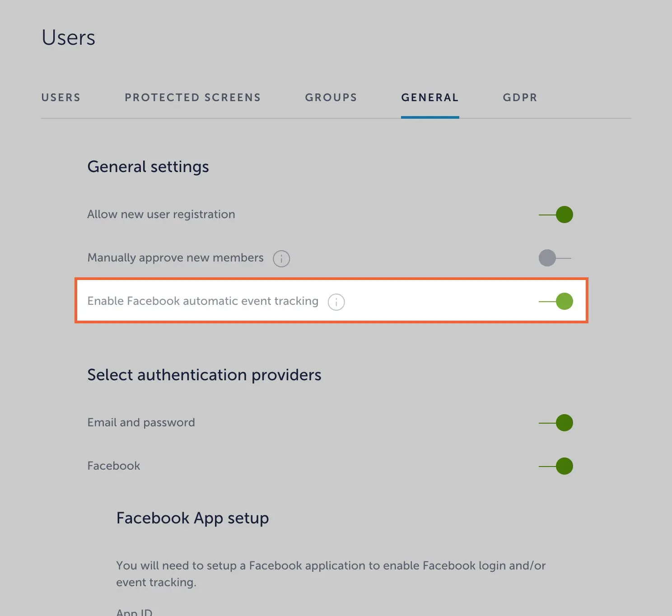672x616 pixels.
Task: Enable Manually approve new members
Action: [x=555, y=258]
